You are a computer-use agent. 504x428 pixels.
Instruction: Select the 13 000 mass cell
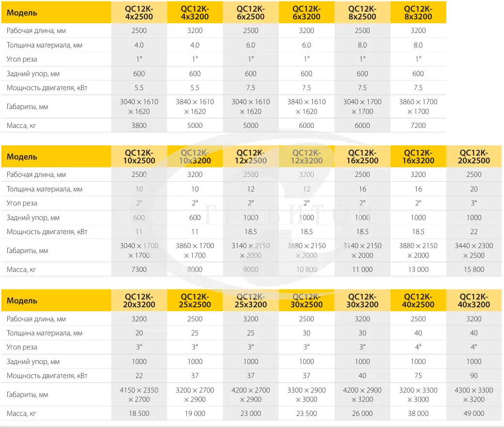[x=418, y=269]
